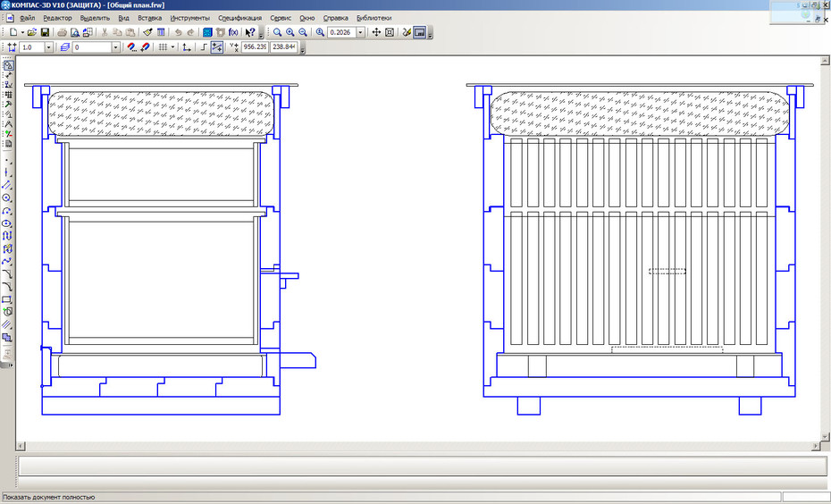Screen dimensions: 831x504
Task: Toggle the grid display button
Action: pyautogui.click(x=164, y=47)
